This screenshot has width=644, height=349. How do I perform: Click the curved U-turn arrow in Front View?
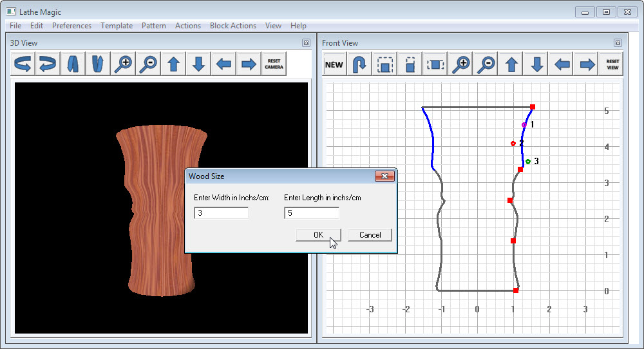point(360,64)
